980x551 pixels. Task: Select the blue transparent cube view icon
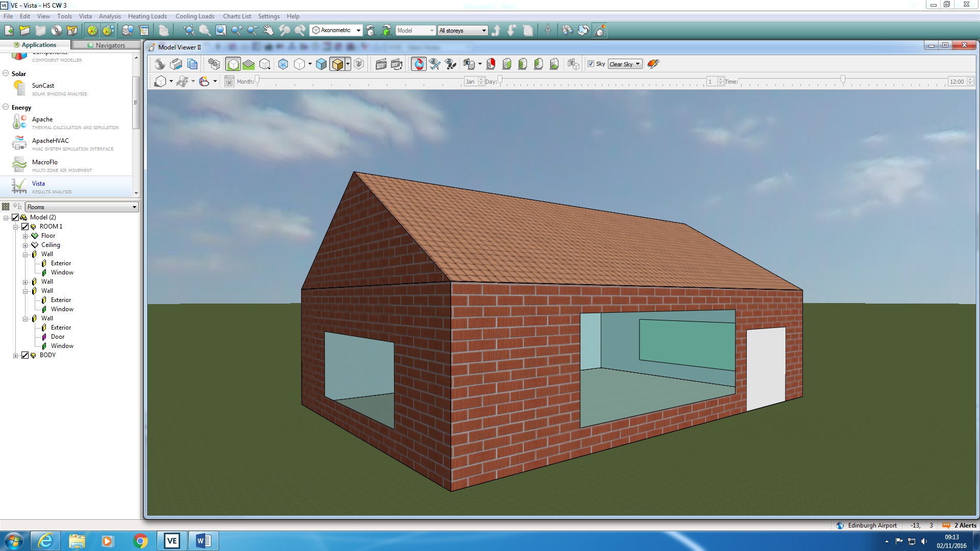283,64
